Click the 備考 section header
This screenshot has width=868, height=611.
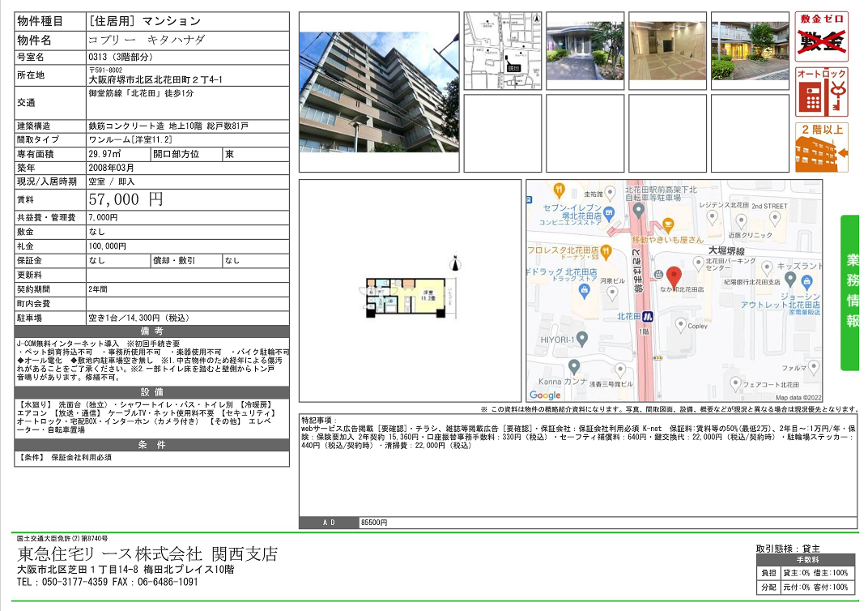(151, 331)
